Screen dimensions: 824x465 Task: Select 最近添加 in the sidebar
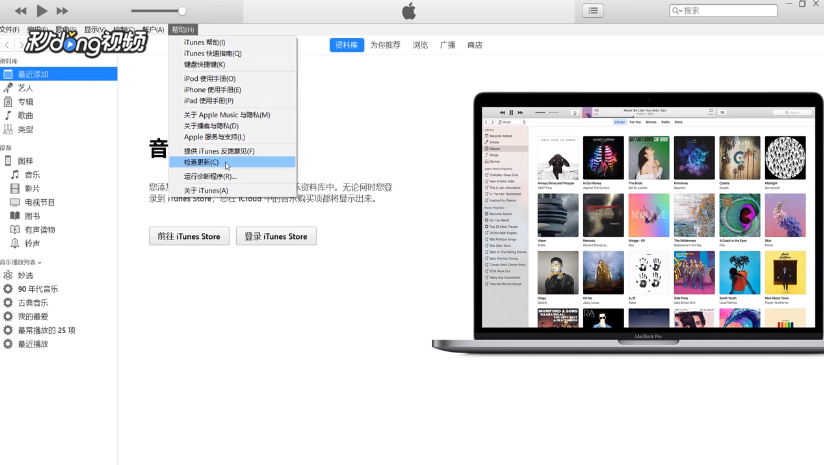[x=58, y=74]
